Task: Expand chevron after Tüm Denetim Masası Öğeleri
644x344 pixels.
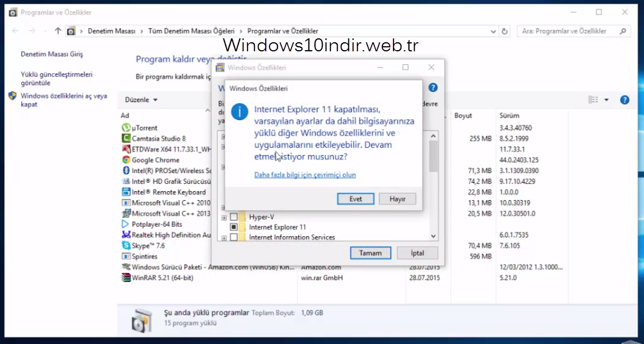Action: point(241,31)
